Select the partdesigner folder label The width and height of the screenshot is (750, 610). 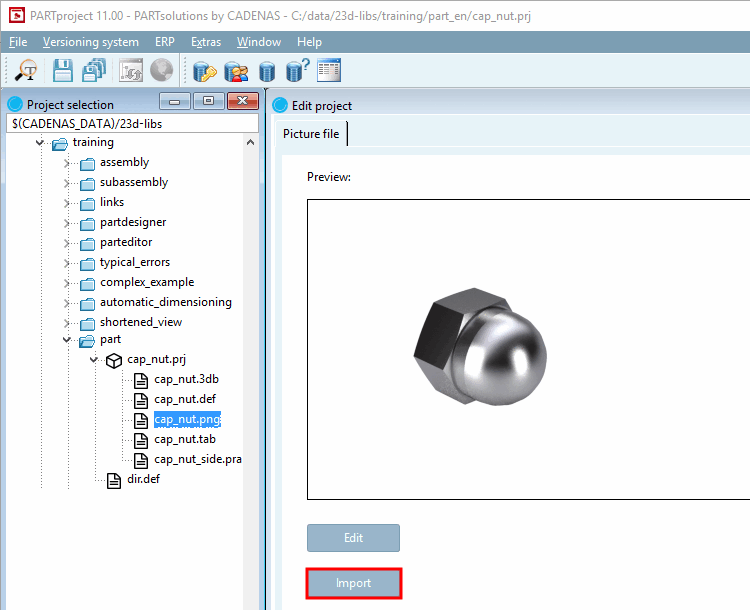(x=133, y=222)
